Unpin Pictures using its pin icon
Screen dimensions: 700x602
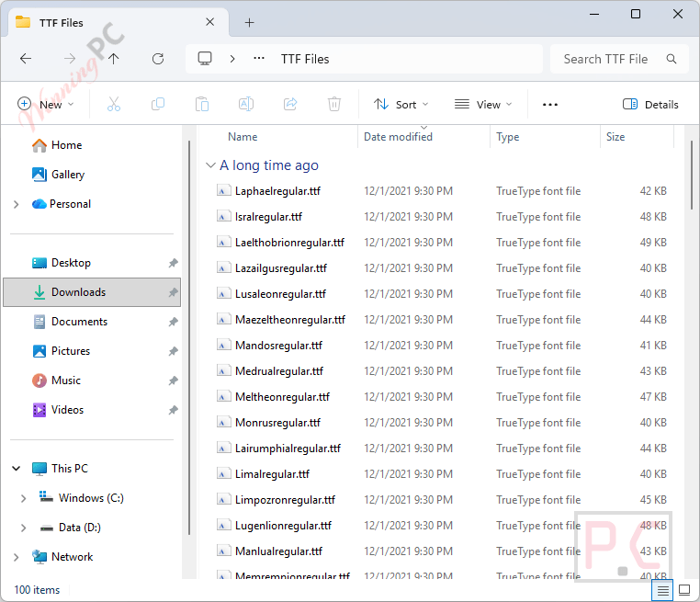click(x=174, y=351)
